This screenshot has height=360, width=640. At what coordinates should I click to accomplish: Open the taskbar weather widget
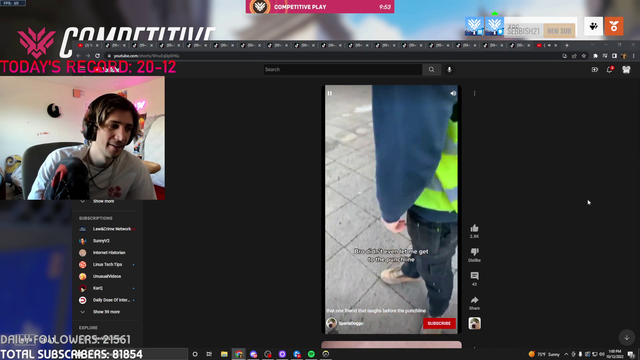pos(544,354)
